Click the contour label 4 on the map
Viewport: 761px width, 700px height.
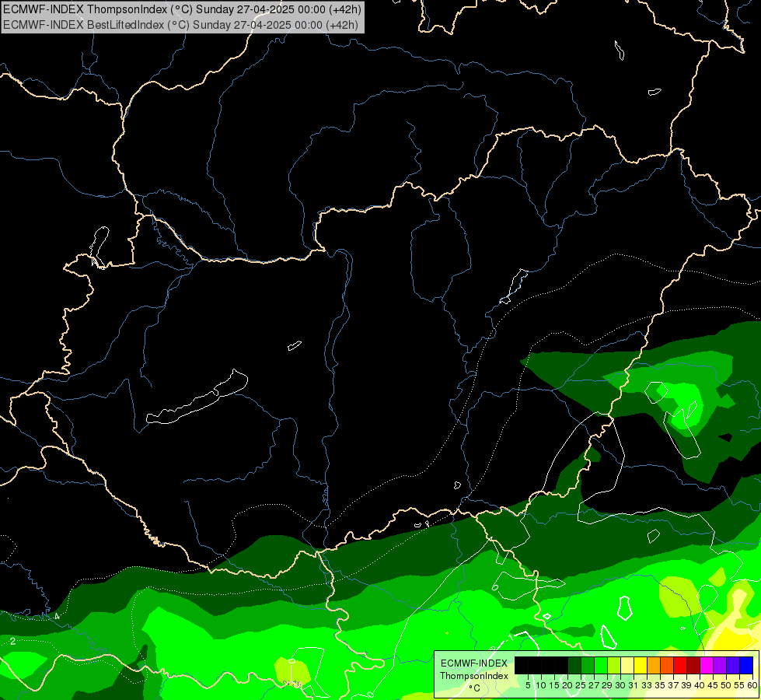coord(57,617)
